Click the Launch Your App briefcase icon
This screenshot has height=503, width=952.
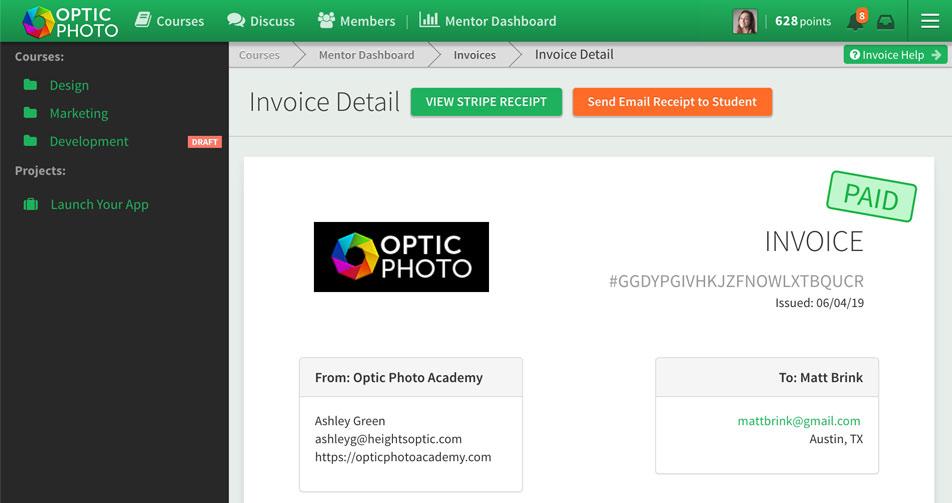pyautogui.click(x=30, y=204)
